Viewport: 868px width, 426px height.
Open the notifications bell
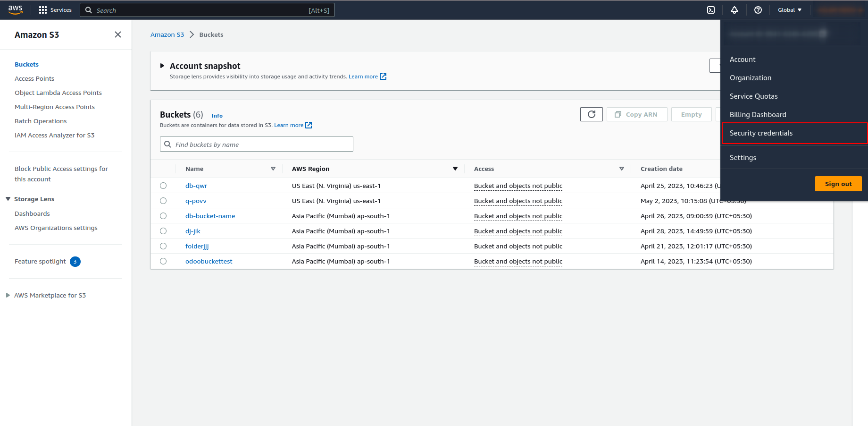pos(734,10)
